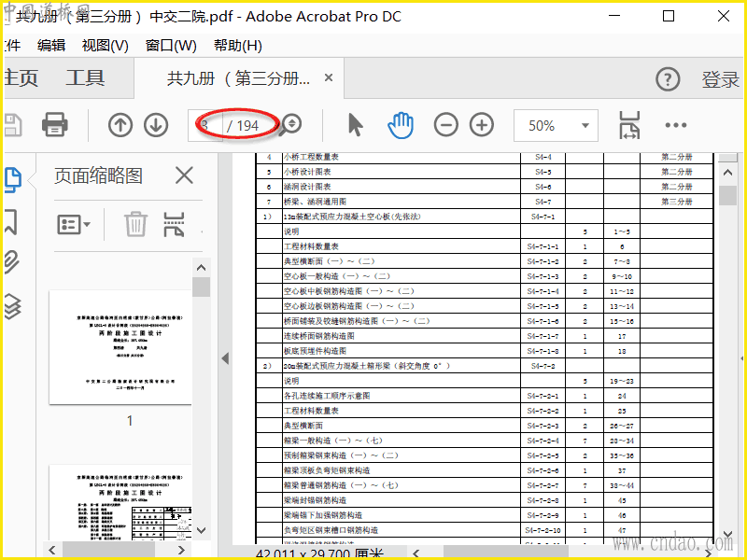
Task: Click the 13m装配式预应力混凝土空心板 heading row
Action: pyautogui.click(x=484, y=217)
